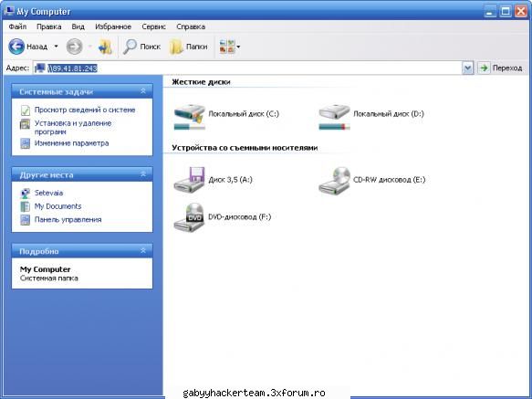Click the Control Panel sidebar icon
Screen dimensions: 532x399
26,220
